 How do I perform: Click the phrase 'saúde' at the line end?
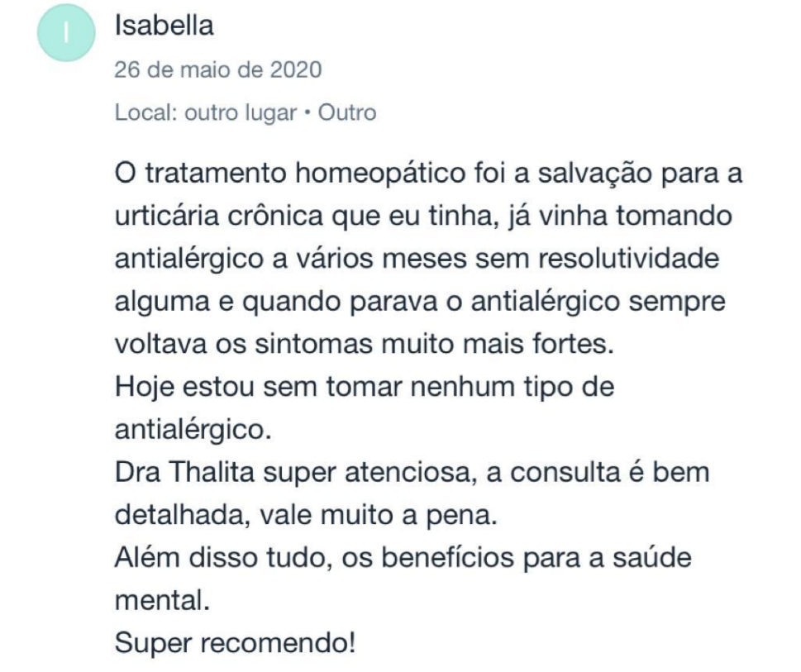click(652, 557)
